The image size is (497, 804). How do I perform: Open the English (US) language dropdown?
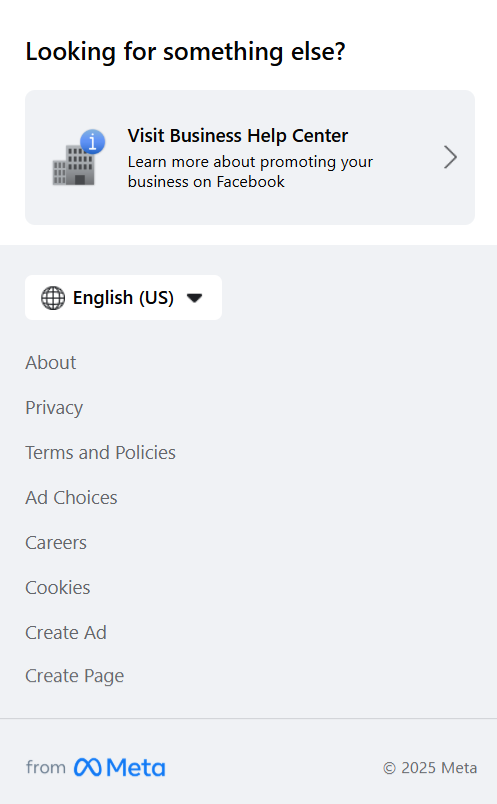124,298
